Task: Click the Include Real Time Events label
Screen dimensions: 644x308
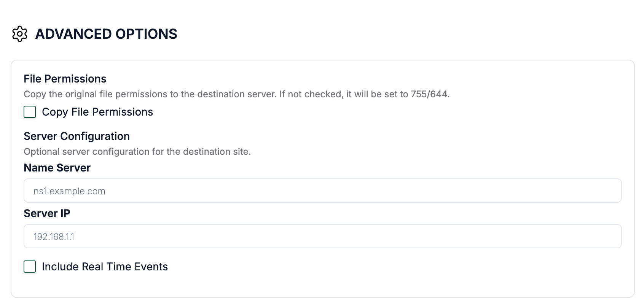Action: (105, 267)
